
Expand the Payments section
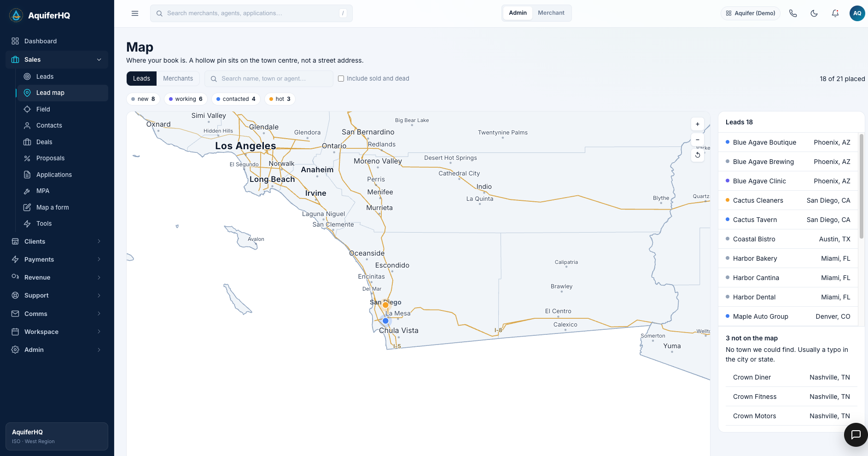[57, 259]
